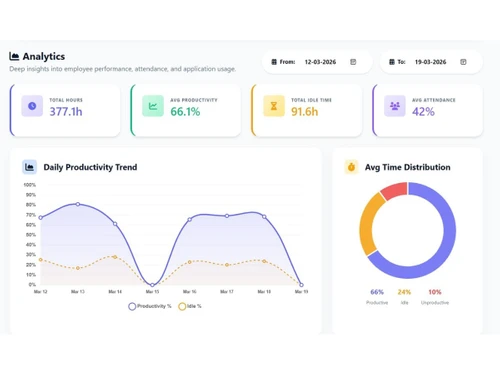Click the Avg Productivity chart icon
The height and width of the screenshot is (375, 500).
click(153, 106)
